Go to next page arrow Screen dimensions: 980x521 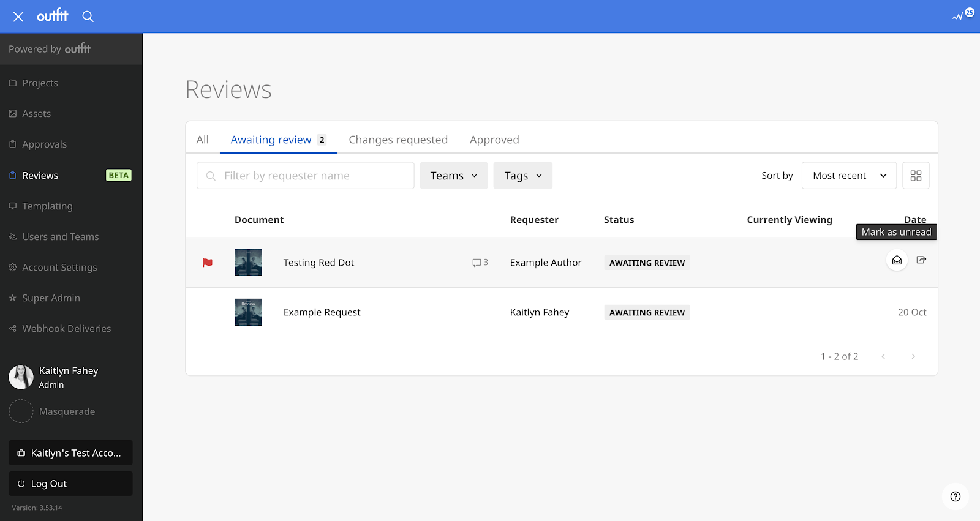[x=913, y=356]
